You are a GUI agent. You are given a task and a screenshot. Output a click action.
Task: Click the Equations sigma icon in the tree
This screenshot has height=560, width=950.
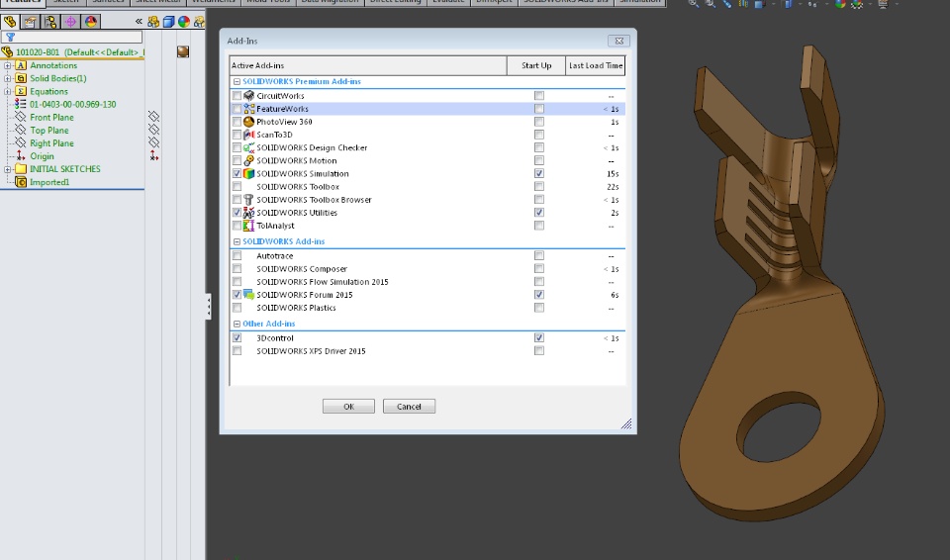coord(21,91)
